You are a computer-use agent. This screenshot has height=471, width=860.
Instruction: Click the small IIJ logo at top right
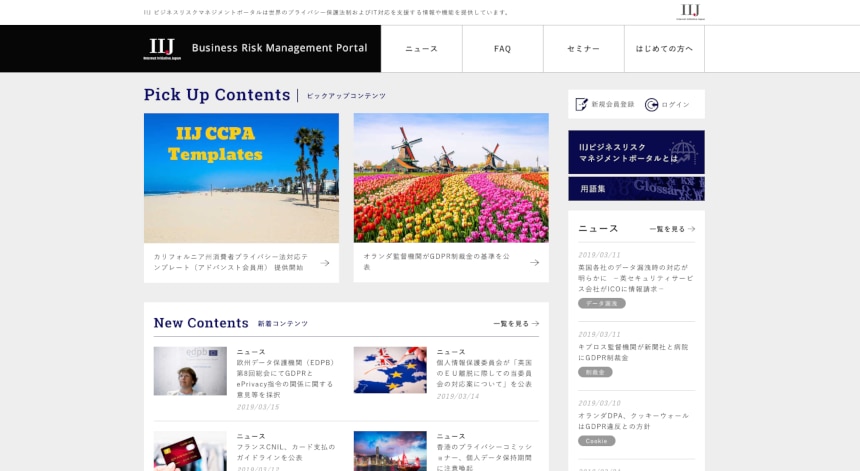click(690, 11)
